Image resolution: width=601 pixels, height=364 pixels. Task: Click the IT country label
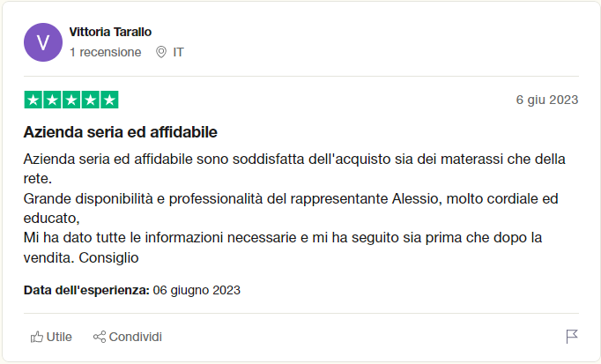click(178, 52)
